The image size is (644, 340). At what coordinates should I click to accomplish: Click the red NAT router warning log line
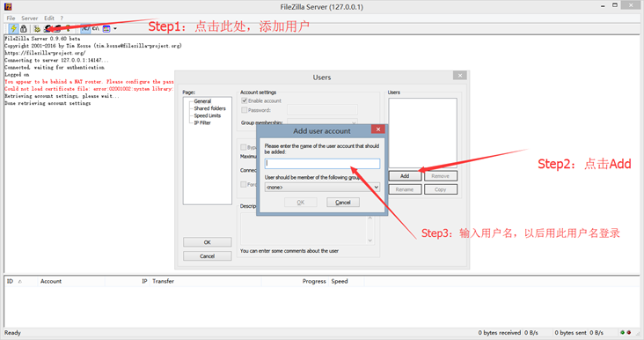coord(89,82)
